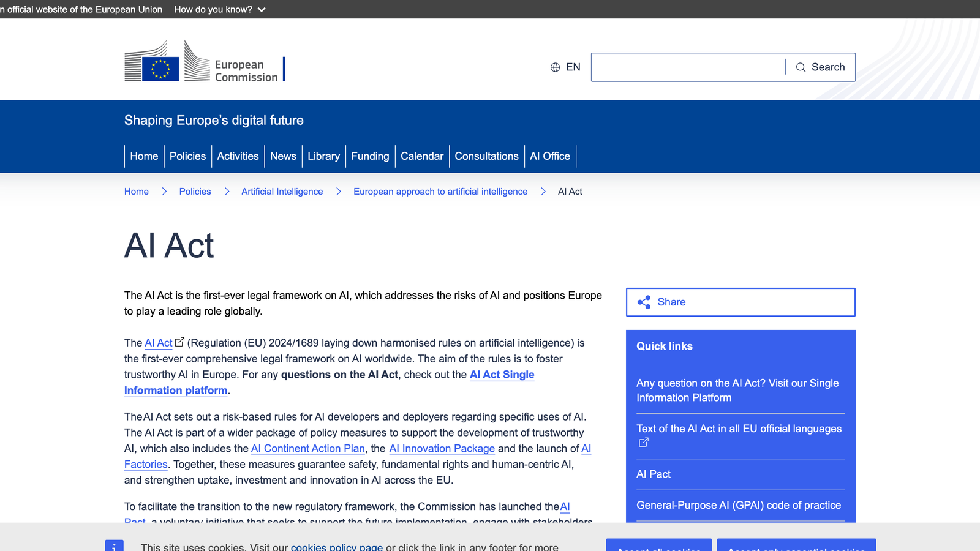Click the Share icon in the sidebar

click(644, 302)
